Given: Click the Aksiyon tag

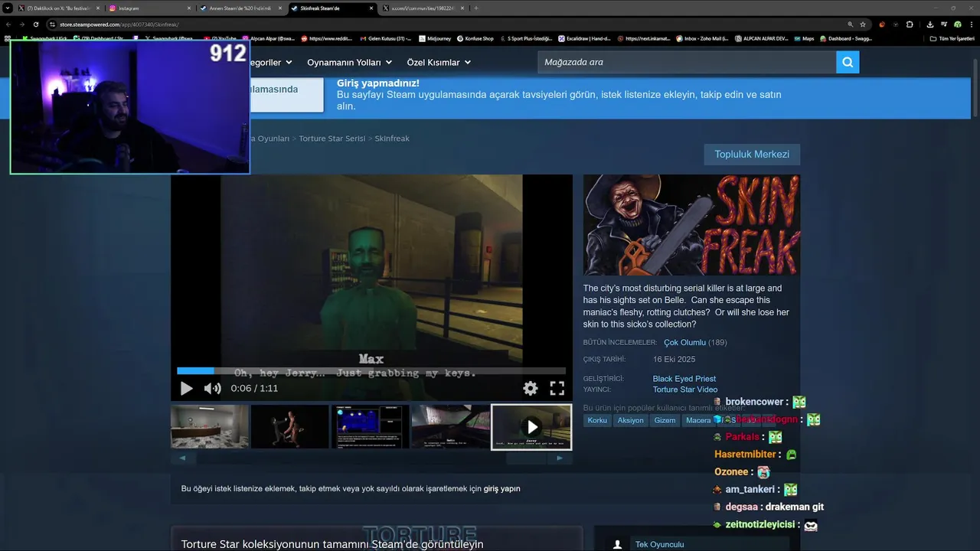Looking at the screenshot, I should pos(631,420).
